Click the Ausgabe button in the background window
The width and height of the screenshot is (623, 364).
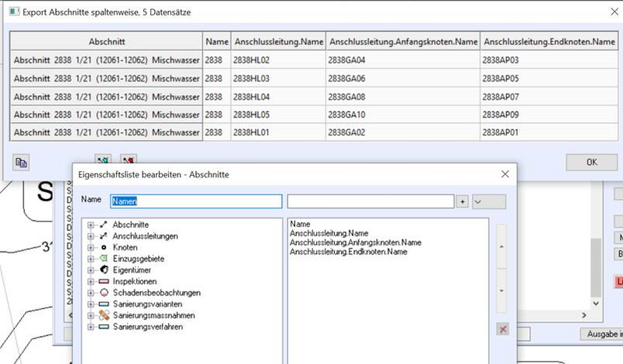602,334
